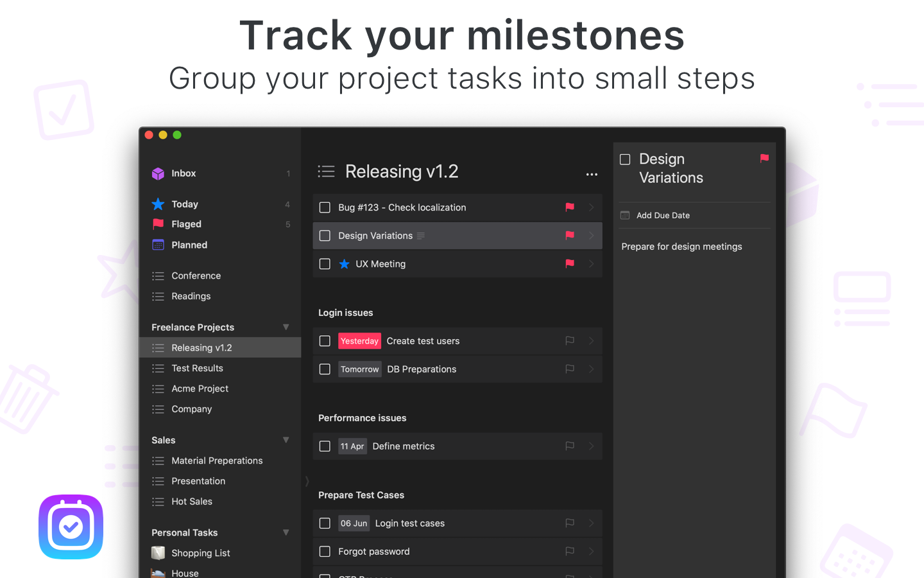Open the Yesterday due date tag
Screen dimensions: 924x578
(x=359, y=341)
